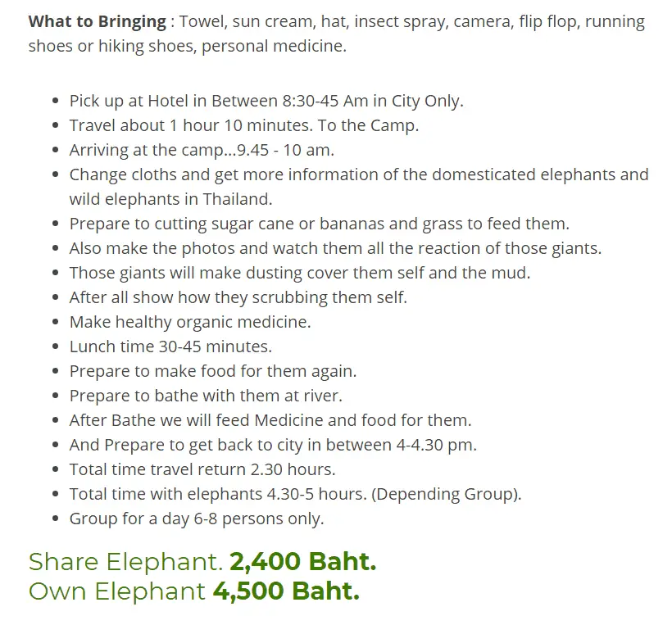
Task: Click 'After Bathe we will feed Medicine' line
Action: (270, 420)
